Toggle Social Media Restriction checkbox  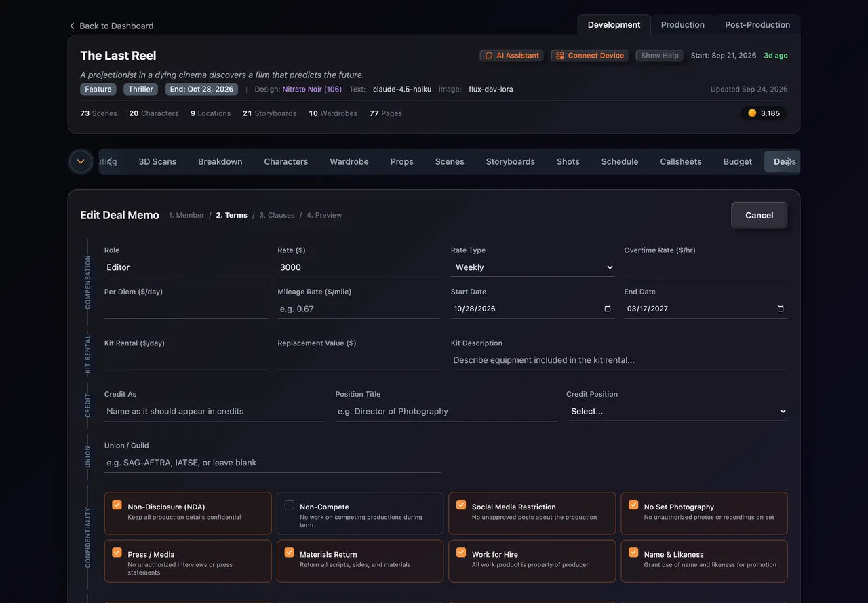click(x=461, y=505)
